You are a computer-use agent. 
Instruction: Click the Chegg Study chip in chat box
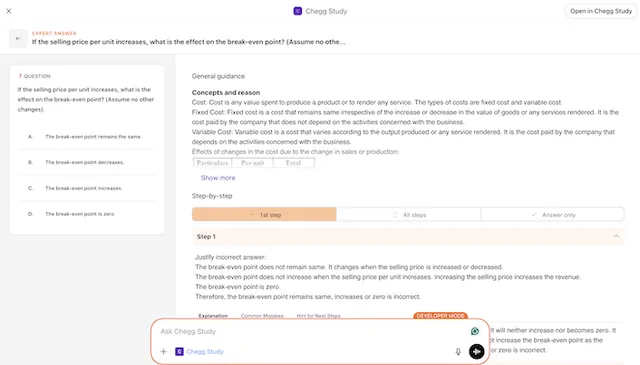200,352
